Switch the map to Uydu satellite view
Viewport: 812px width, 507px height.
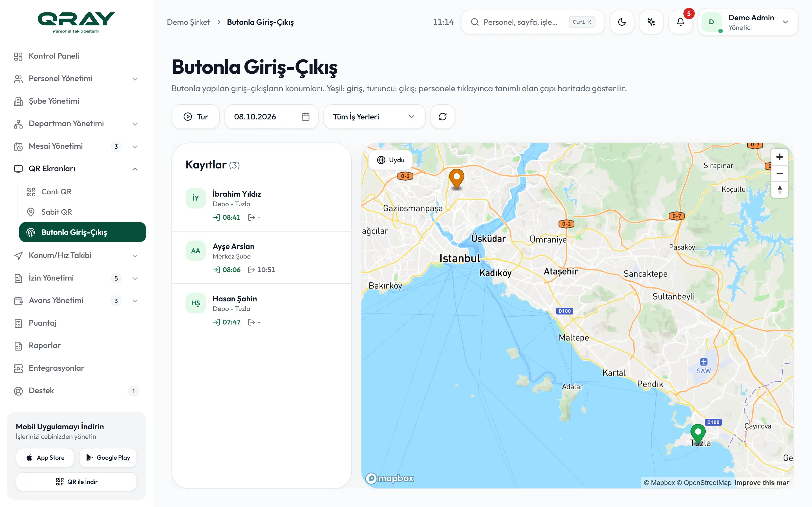[390, 160]
